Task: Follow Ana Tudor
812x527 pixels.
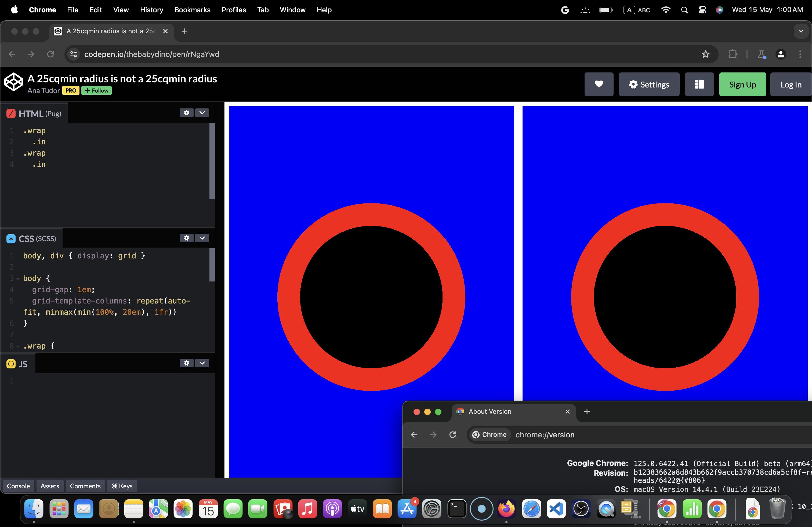Action: 97,90
